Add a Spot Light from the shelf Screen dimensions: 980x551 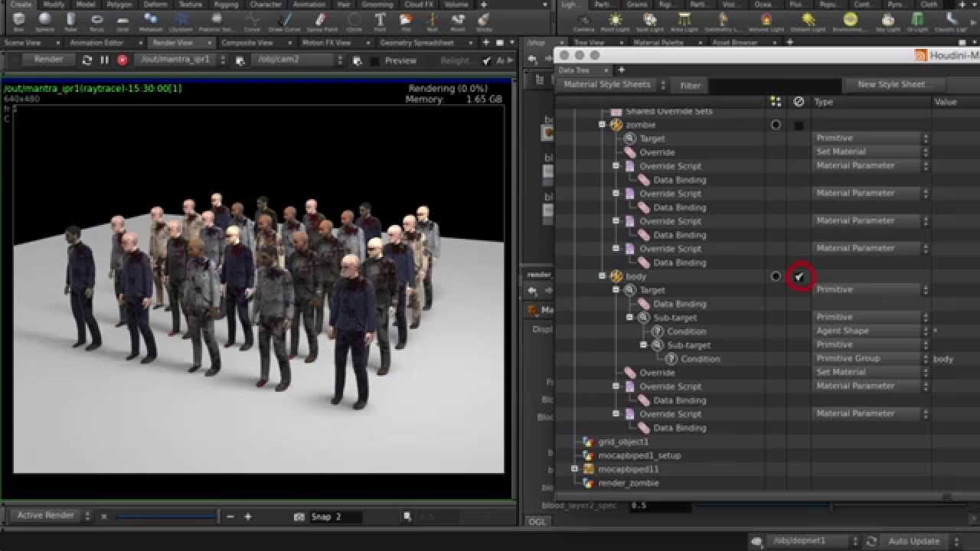(x=650, y=21)
